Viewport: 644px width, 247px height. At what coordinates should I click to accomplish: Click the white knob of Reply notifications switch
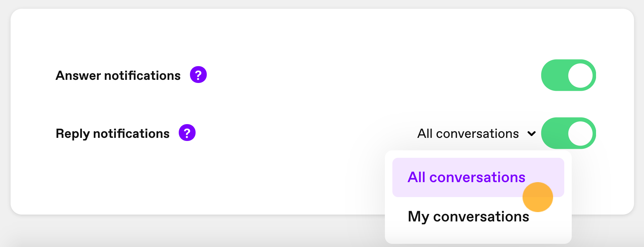click(580, 133)
